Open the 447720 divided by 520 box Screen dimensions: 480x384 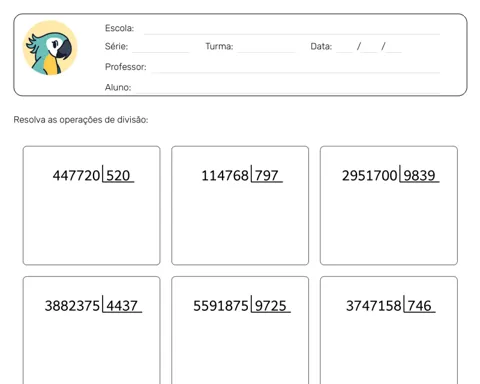coord(91,205)
